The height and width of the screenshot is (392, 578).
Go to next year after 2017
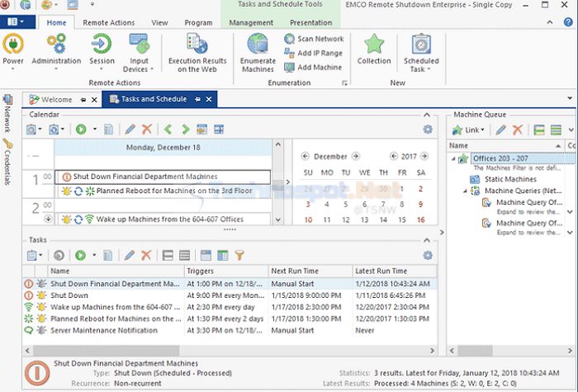424,156
